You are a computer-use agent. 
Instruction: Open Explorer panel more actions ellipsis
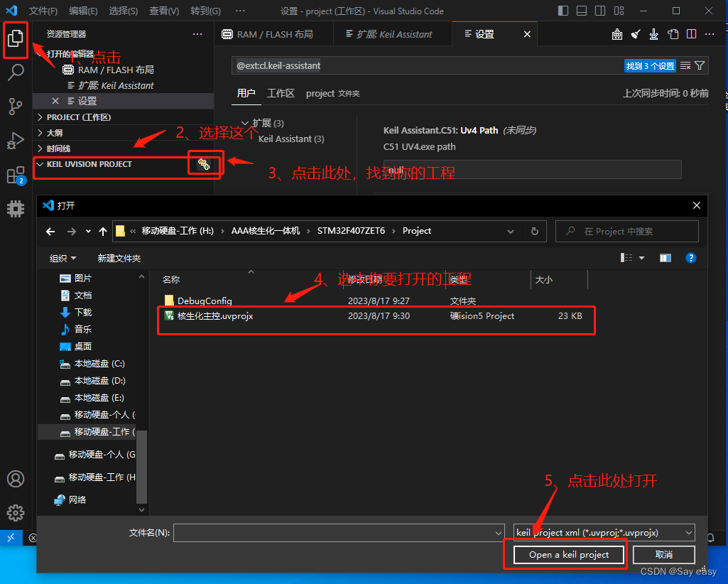click(197, 34)
